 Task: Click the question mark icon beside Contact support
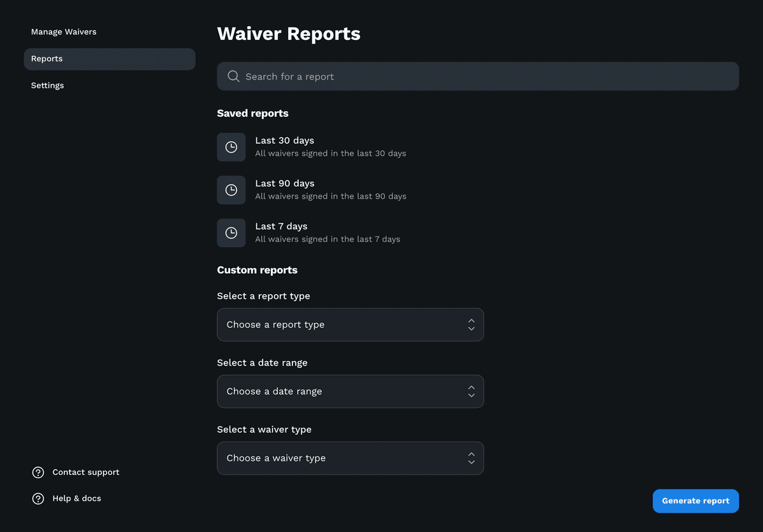[38, 472]
